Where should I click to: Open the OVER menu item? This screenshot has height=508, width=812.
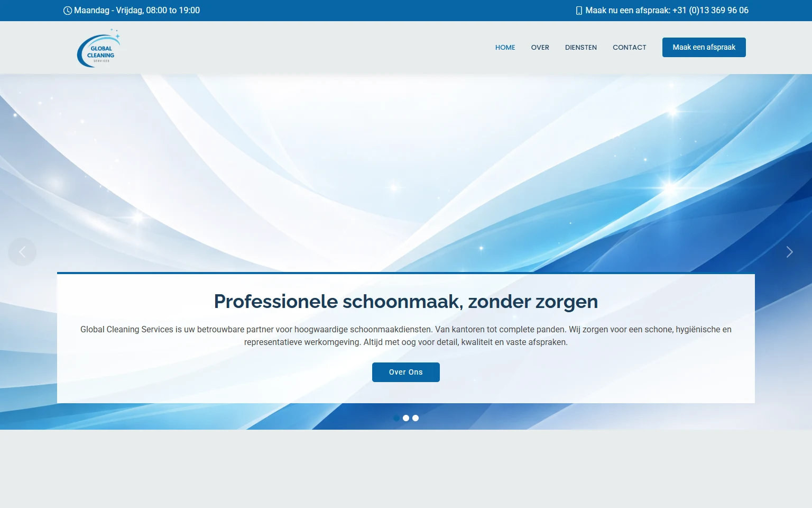tap(540, 47)
